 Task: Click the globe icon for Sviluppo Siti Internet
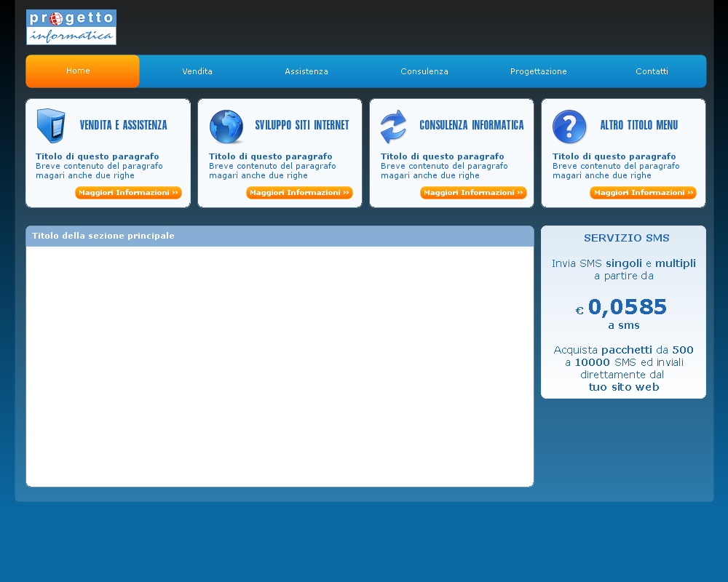click(x=226, y=127)
